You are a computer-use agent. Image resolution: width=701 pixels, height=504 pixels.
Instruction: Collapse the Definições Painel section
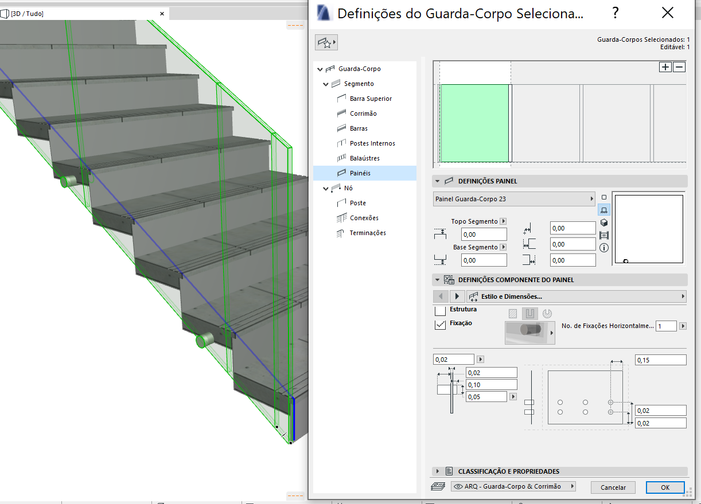pyautogui.click(x=438, y=181)
